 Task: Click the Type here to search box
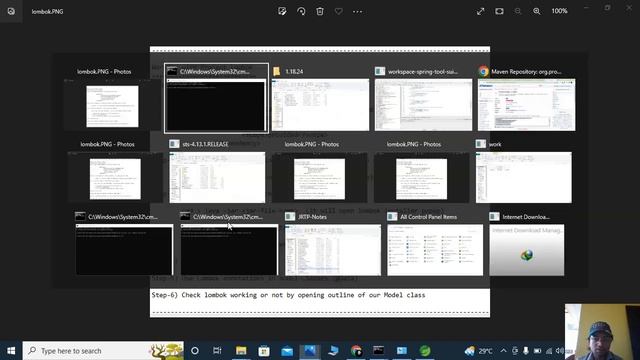tap(103, 351)
